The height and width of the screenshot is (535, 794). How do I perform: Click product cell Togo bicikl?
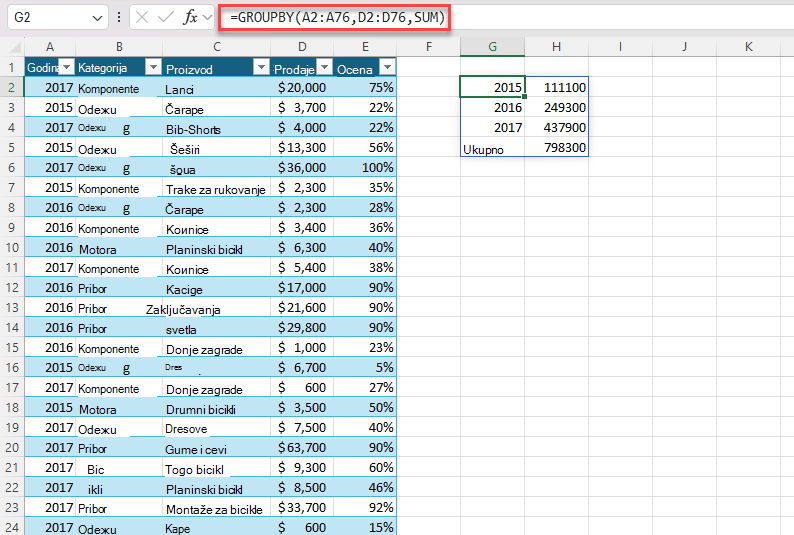coord(217,468)
